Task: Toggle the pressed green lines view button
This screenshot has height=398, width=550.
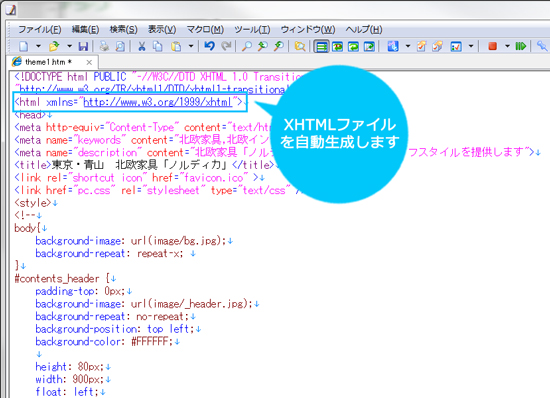Action: pyautogui.click(x=321, y=46)
